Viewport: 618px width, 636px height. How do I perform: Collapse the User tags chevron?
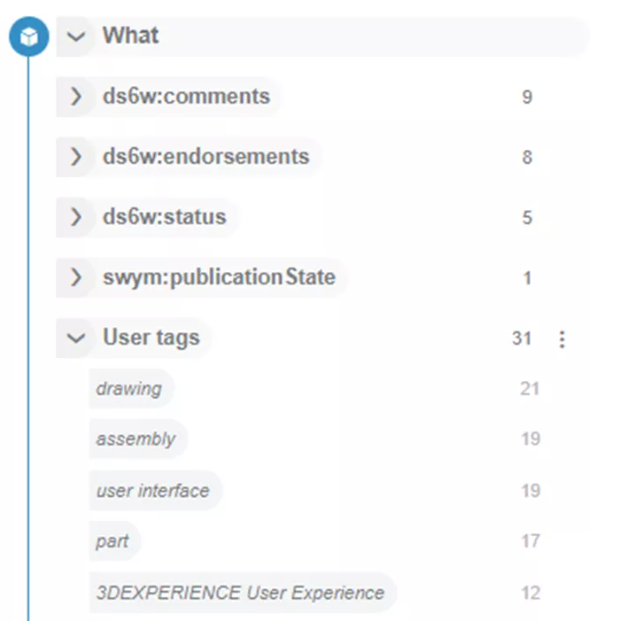76,338
